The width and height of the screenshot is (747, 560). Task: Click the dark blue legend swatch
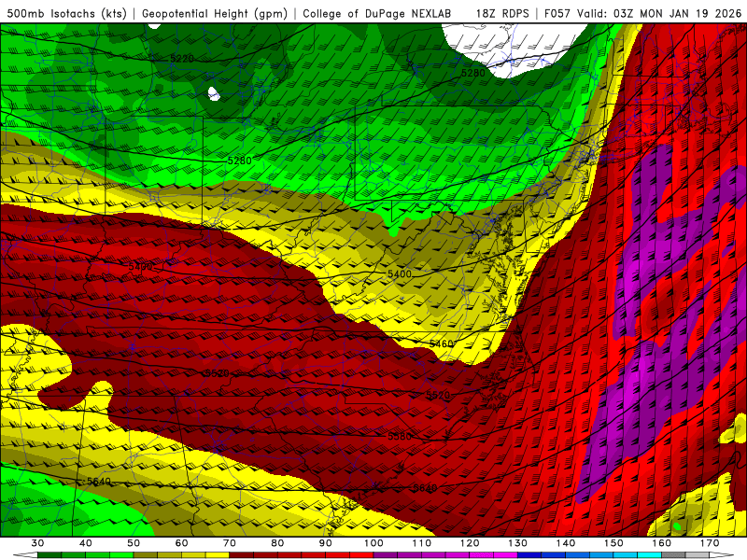pyautogui.click(x=529, y=555)
